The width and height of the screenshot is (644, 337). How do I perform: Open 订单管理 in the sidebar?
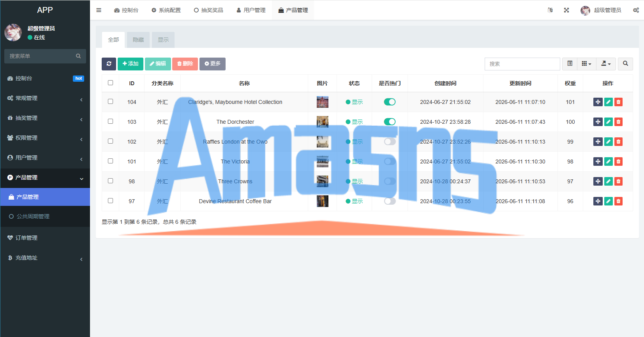45,238
